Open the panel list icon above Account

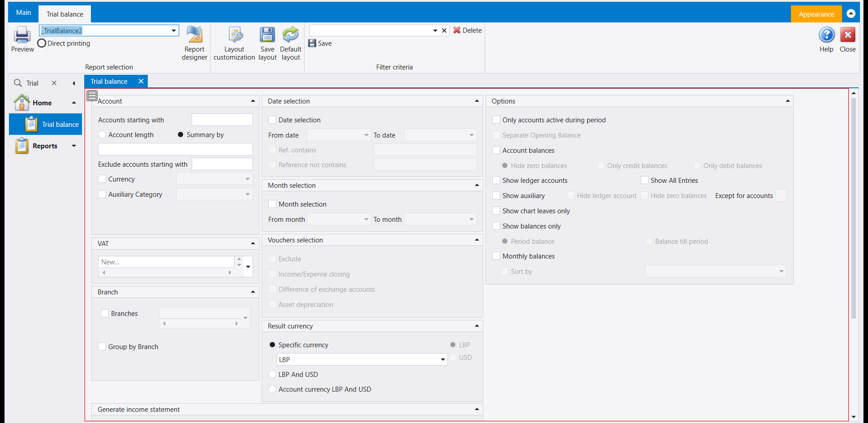click(x=92, y=95)
